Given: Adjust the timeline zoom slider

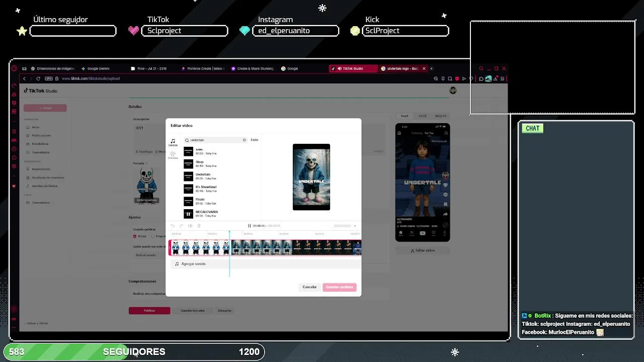Looking at the screenshot, I should (343, 226).
